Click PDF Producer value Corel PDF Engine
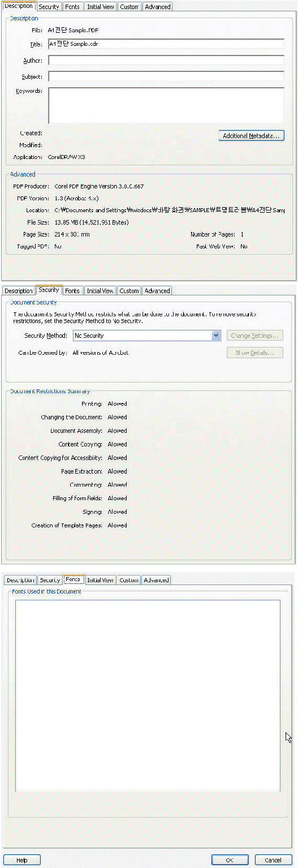Screen dimensions: 298x868 99,186
